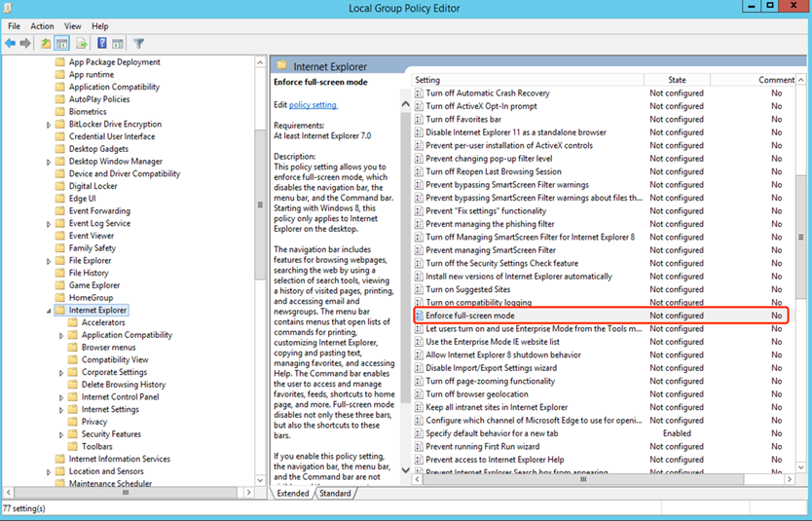Open the policy setting edit link
Viewport: 812px width, 521px height.
[313, 104]
